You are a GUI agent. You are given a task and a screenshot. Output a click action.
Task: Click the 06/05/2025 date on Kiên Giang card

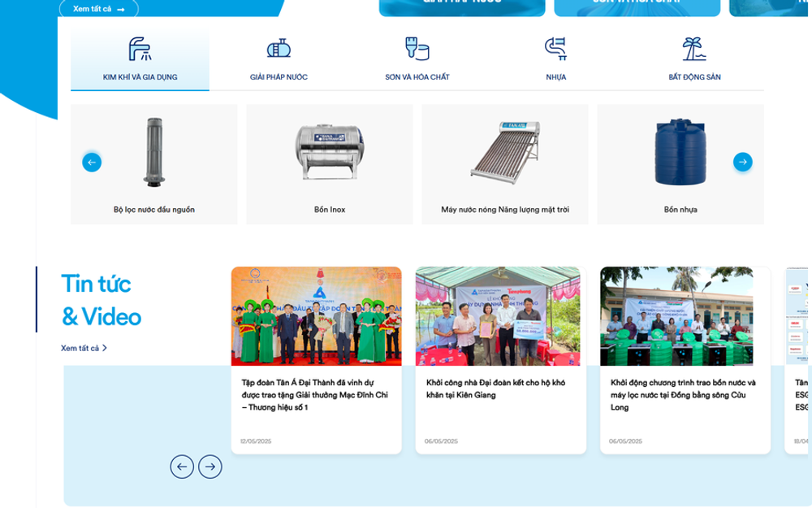click(441, 441)
